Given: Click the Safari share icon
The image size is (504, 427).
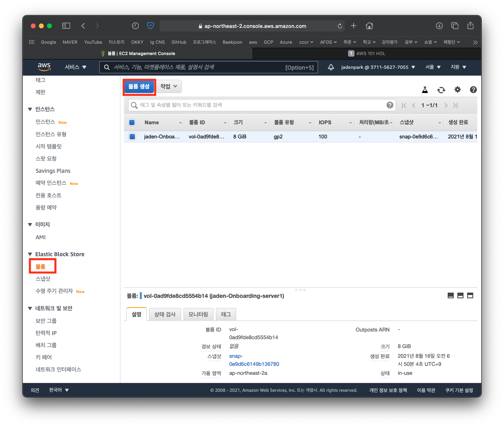Looking at the screenshot, I should click(470, 25).
